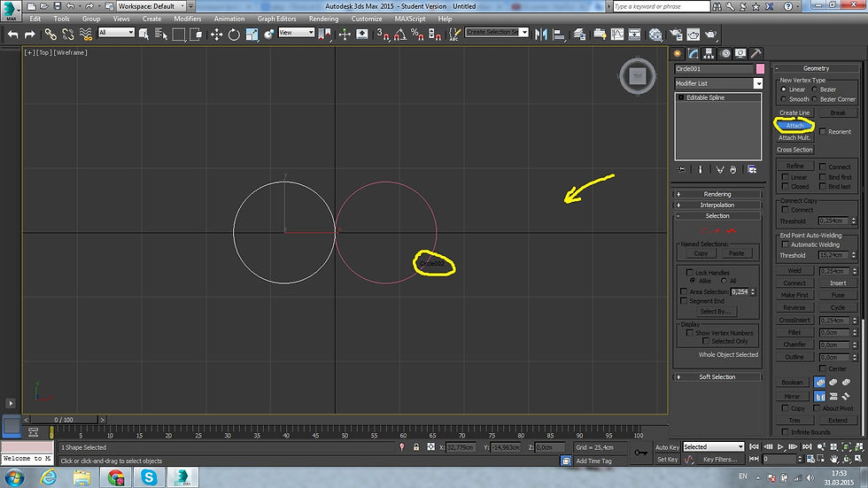Click the Align tool in main toolbar
The image size is (868, 488).
(x=559, y=35)
